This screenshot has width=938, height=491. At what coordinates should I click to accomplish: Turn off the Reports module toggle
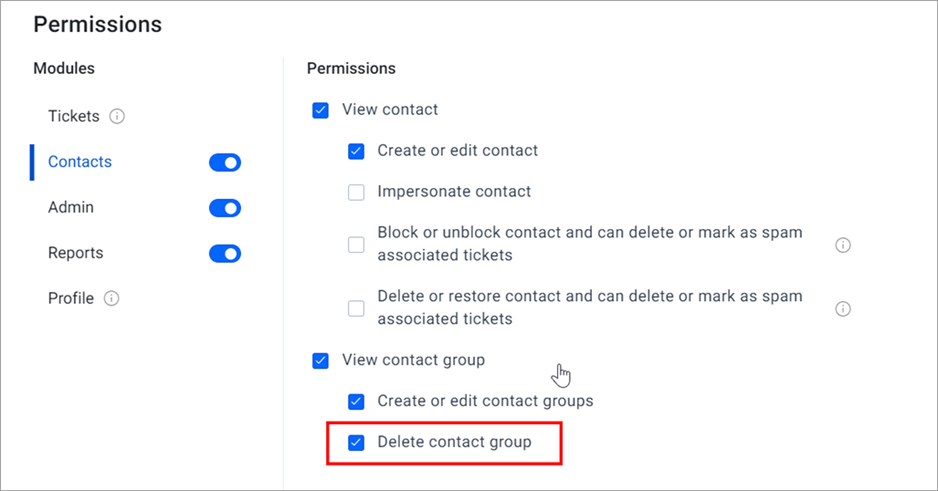pos(225,253)
